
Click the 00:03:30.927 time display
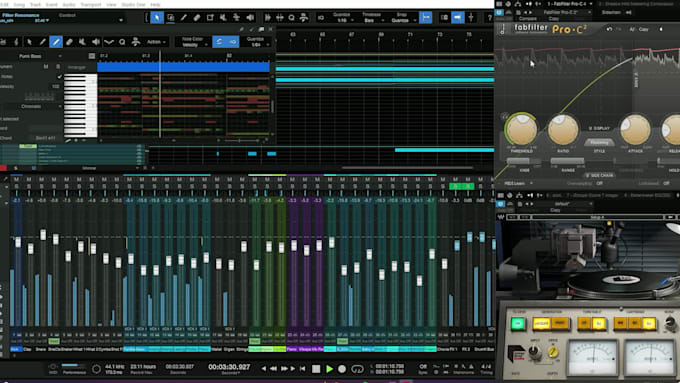coord(229,367)
